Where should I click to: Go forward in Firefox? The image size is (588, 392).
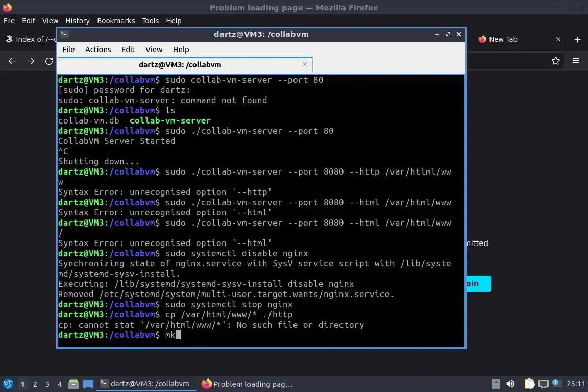(31, 61)
